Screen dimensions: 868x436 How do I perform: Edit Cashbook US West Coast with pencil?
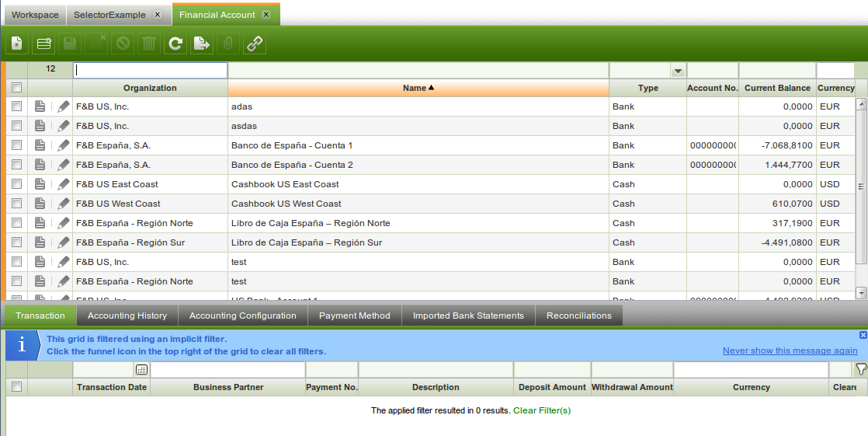tap(64, 204)
